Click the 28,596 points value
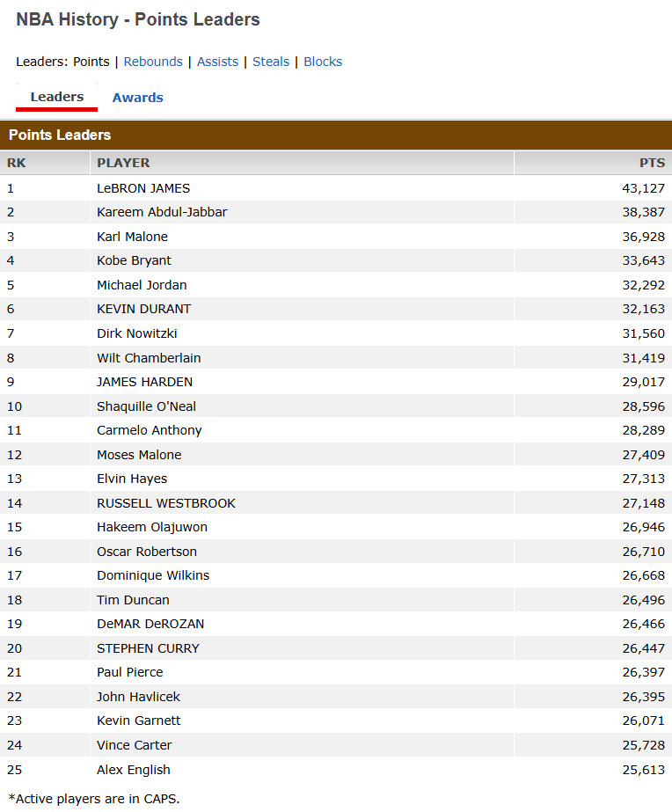Image resolution: width=672 pixels, height=812 pixels. 644,406
